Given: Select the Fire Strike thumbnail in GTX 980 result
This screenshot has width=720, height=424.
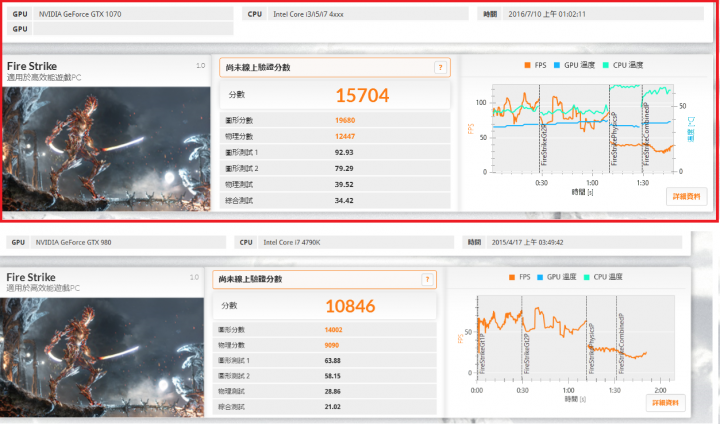Looking at the screenshot, I should (102, 357).
